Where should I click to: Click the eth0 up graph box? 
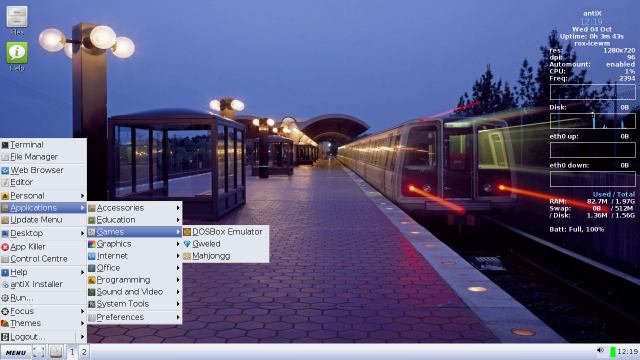click(593, 150)
